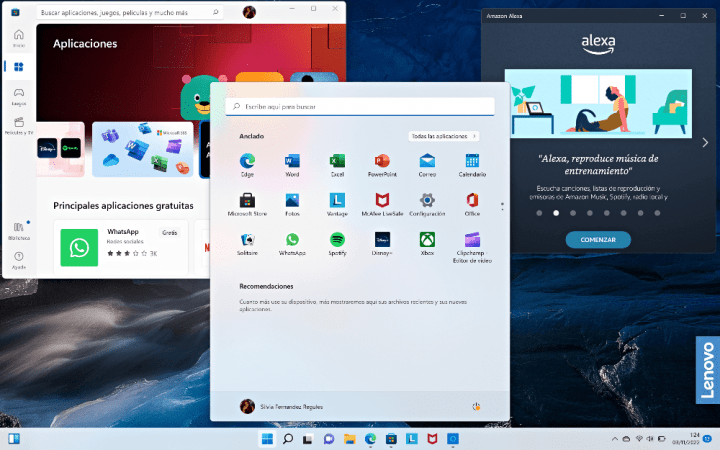
Task: Switch to Juegos in Store sidebar
Action: (19, 96)
